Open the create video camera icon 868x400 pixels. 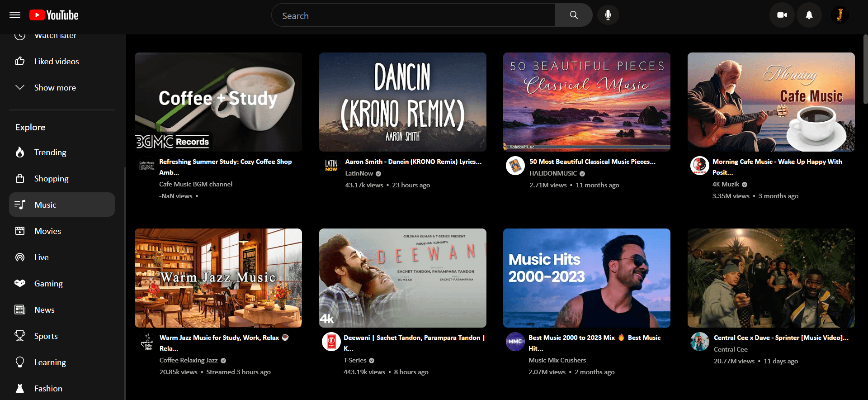tap(782, 15)
